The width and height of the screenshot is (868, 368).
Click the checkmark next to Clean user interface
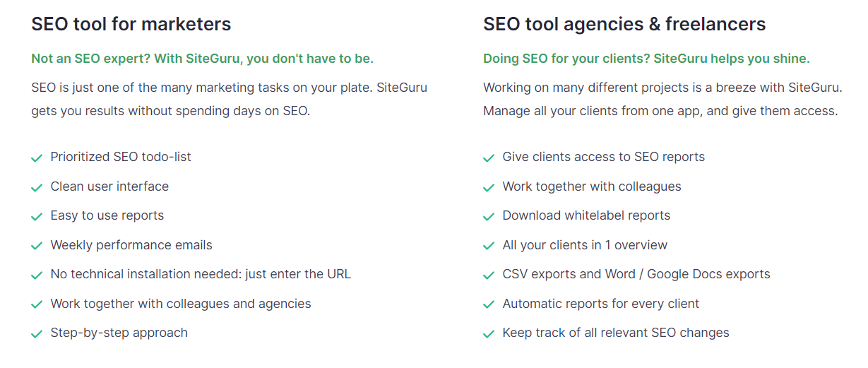click(x=37, y=188)
